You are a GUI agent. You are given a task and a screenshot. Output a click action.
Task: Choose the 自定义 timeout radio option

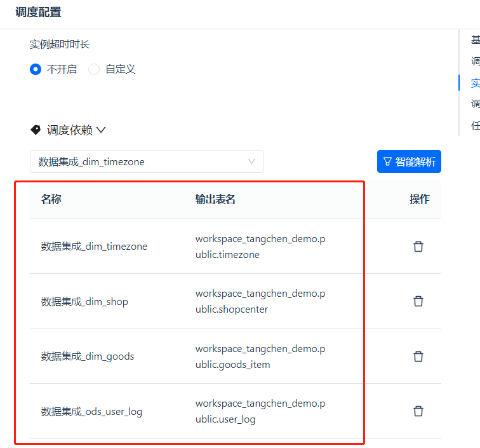coord(94,69)
